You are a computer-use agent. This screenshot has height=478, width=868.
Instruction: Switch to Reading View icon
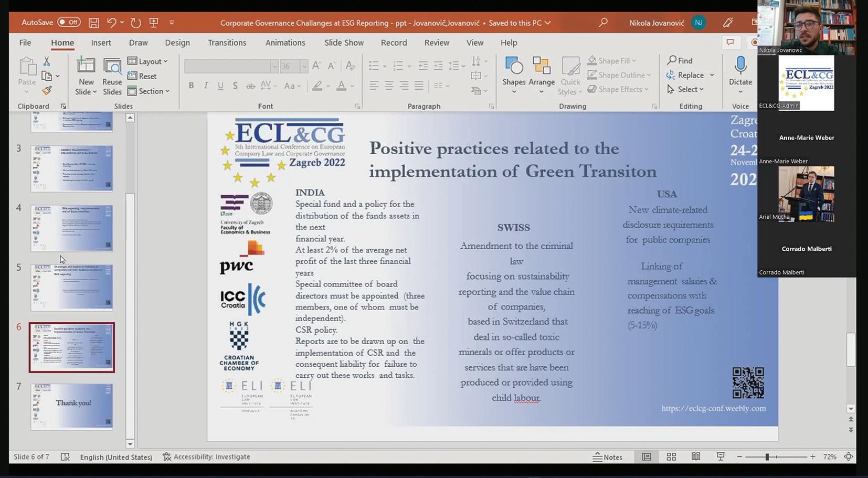696,457
